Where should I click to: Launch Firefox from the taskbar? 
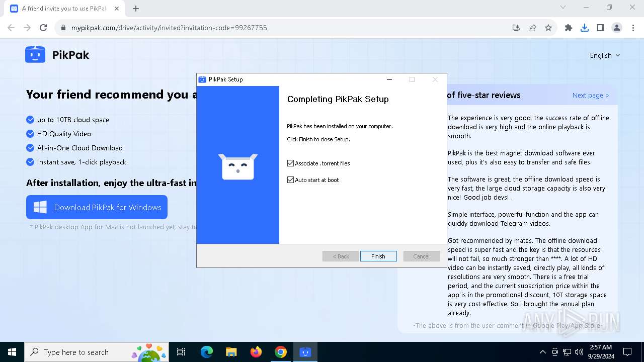coord(256,352)
